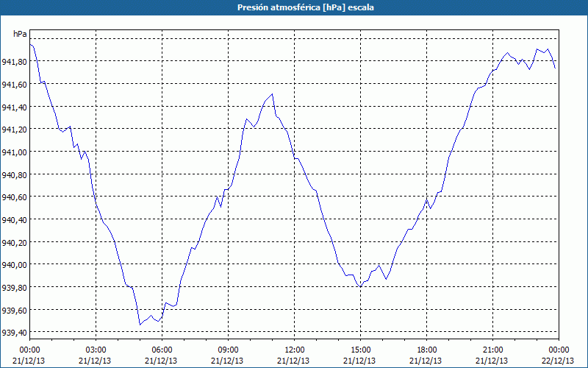Click the pressure minimum near 05:00
The height and width of the screenshot is (368, 588).
(x=140, y=325)
